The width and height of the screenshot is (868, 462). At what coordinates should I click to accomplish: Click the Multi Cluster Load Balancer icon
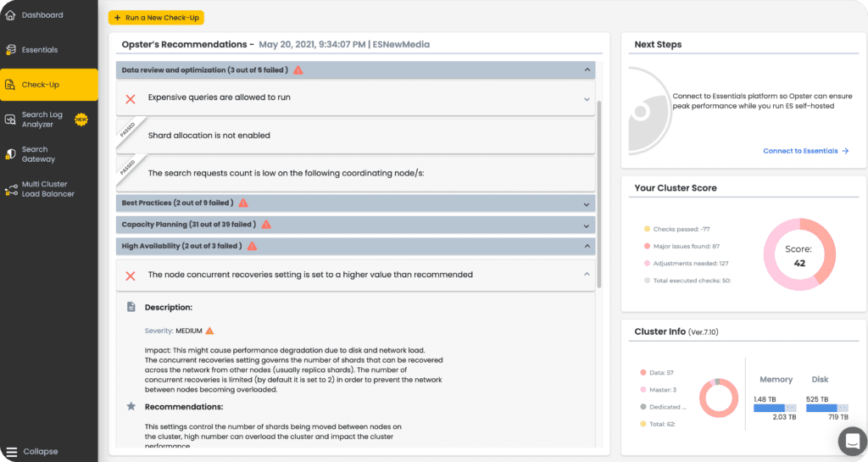click(11, 190)
